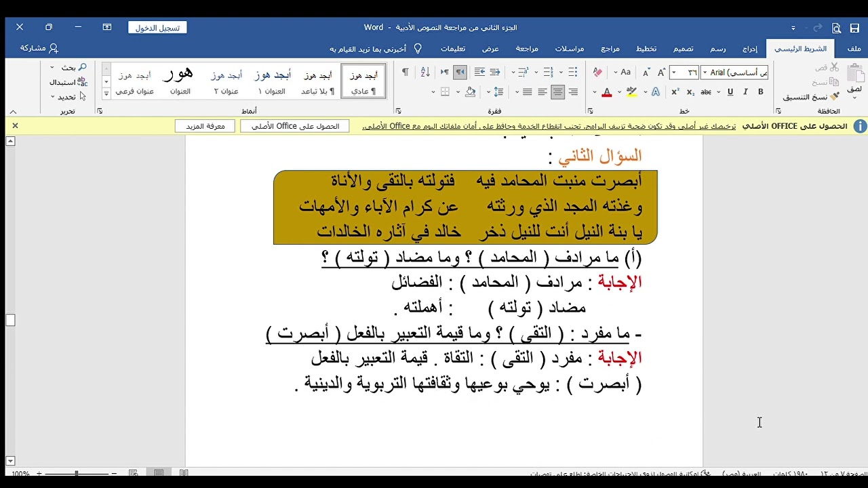Screen dimensions: 868x488
Task: Select the العنوان ١ heading style
Action: point(272,81)
